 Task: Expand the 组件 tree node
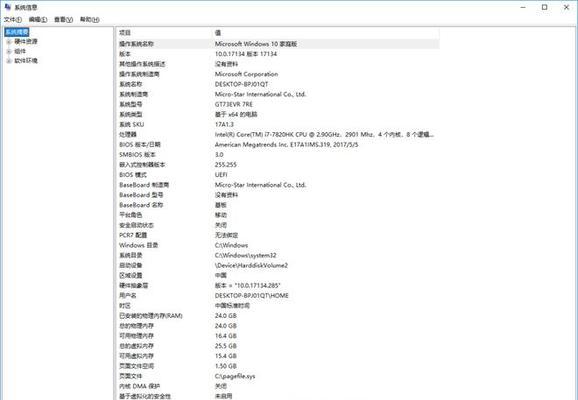9,51
